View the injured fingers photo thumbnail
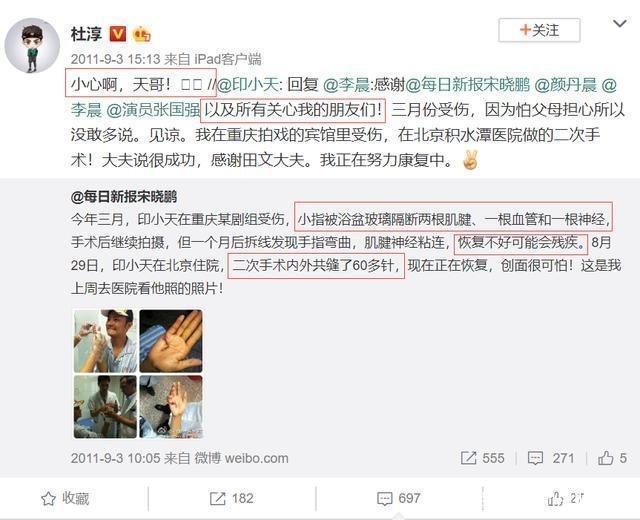Image resolution: width=640 pixels, height=520 pixels. click(171, 407)
